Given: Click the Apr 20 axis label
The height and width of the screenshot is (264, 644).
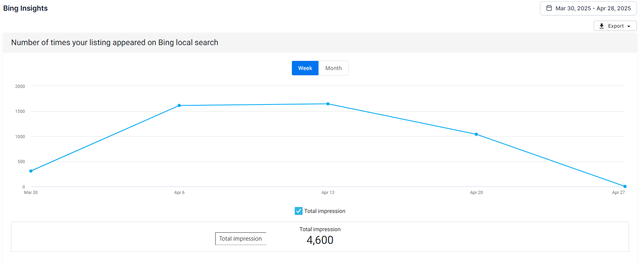Looking at the screenshot, I should [x=476, y=192].
